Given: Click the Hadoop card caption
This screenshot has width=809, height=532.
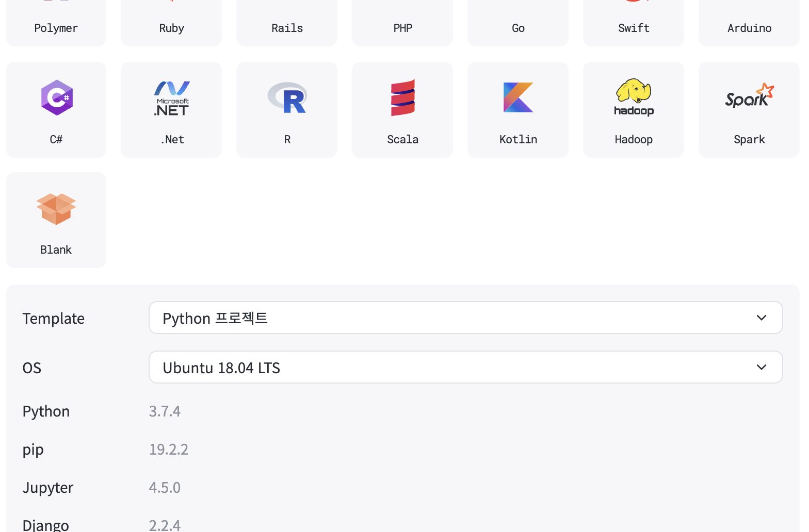Looking at the screenshot, I should point(634,140).
